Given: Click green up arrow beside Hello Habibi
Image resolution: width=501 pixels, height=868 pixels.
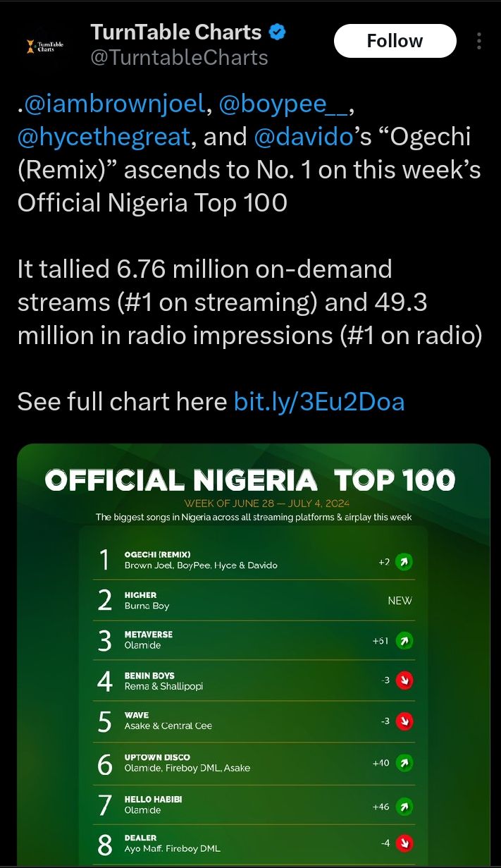Looking at the screenshot, I should 404,806.
